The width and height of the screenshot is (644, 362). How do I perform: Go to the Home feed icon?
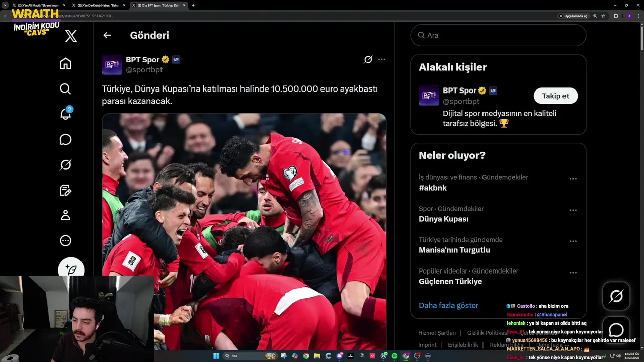[65, 64]
